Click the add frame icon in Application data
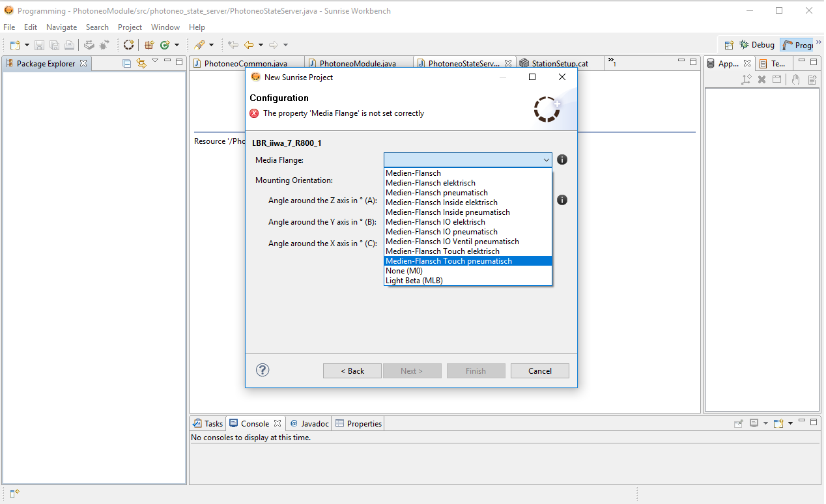 click(747, 79)
